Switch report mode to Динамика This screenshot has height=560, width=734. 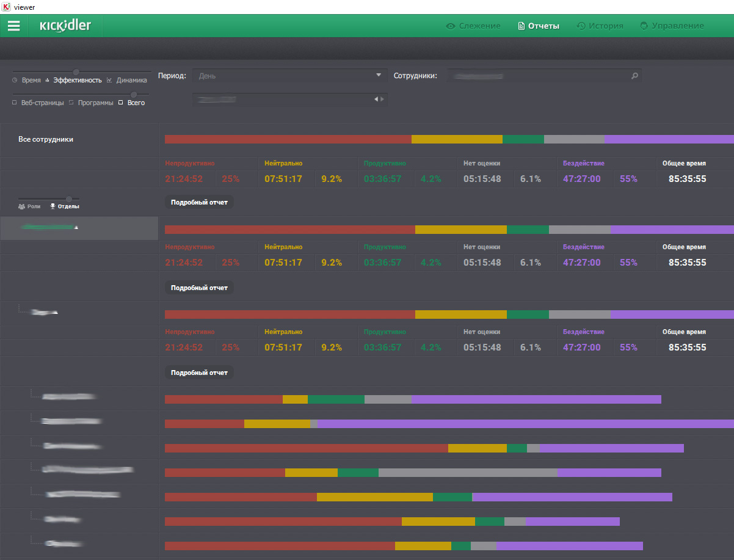[x=132, y=80]
